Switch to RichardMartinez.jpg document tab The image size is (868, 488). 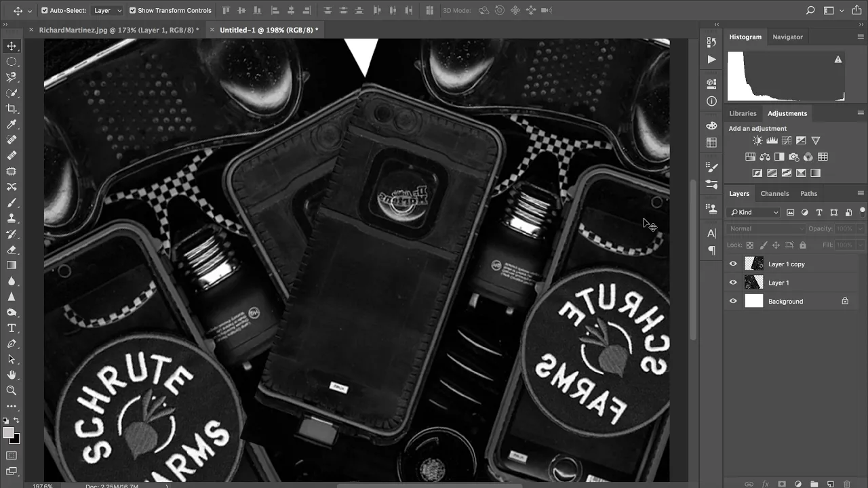tap(119, 30)
